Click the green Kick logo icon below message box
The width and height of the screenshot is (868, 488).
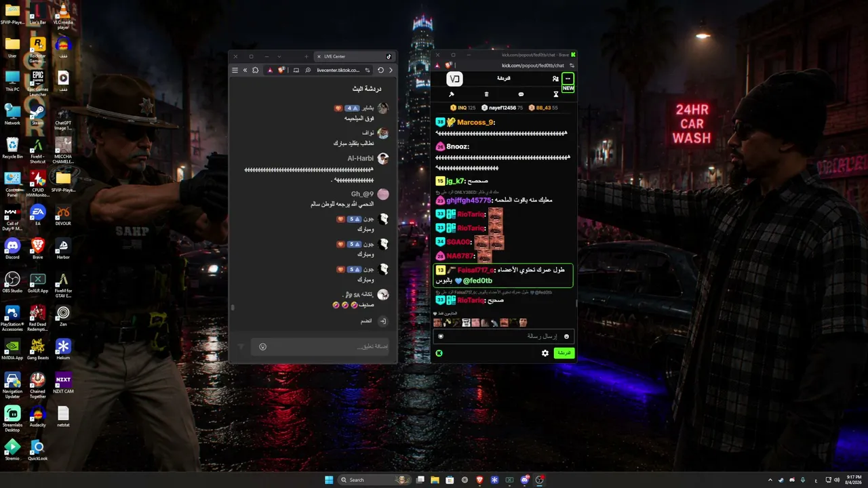439,353
